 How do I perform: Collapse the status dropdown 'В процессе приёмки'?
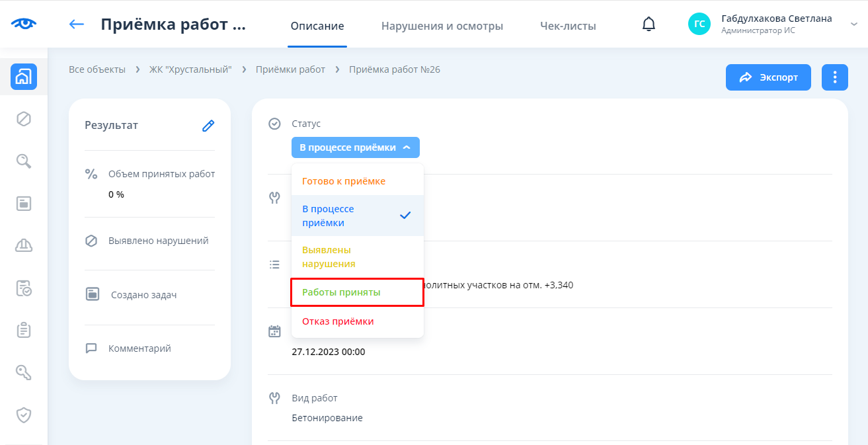[355, 147]
